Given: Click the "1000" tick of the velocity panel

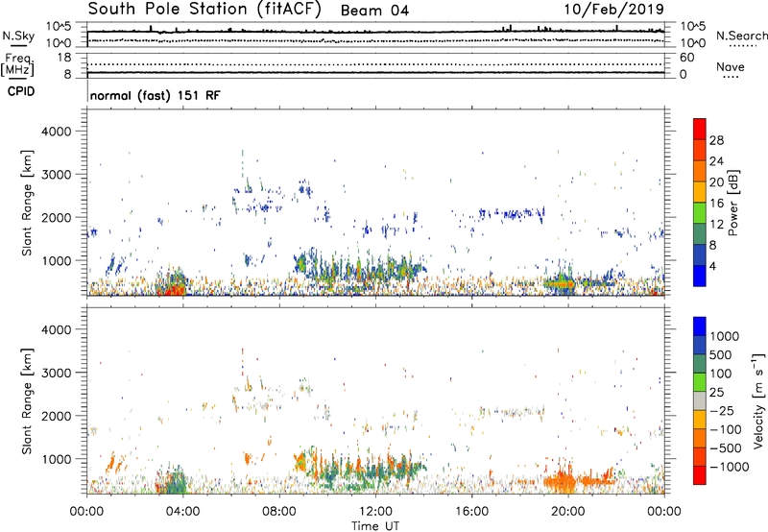Looking at the screenshot, I should point(57,459).
